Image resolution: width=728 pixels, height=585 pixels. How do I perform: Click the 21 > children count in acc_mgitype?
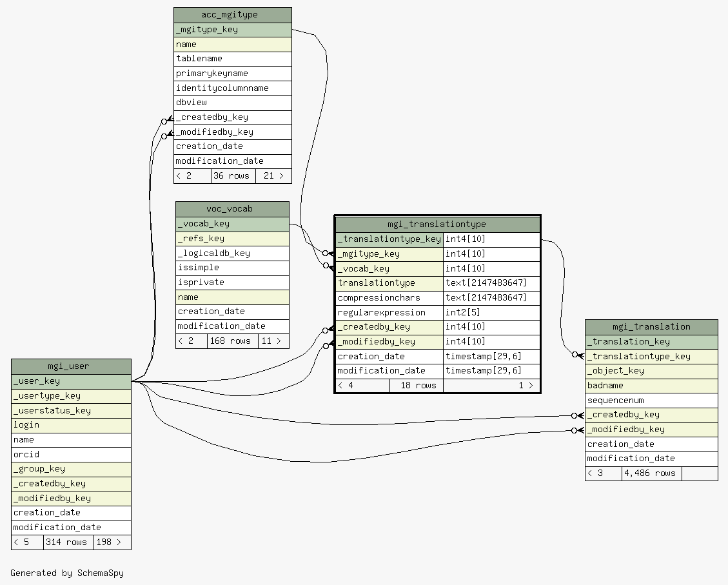(x=273, y=176)
